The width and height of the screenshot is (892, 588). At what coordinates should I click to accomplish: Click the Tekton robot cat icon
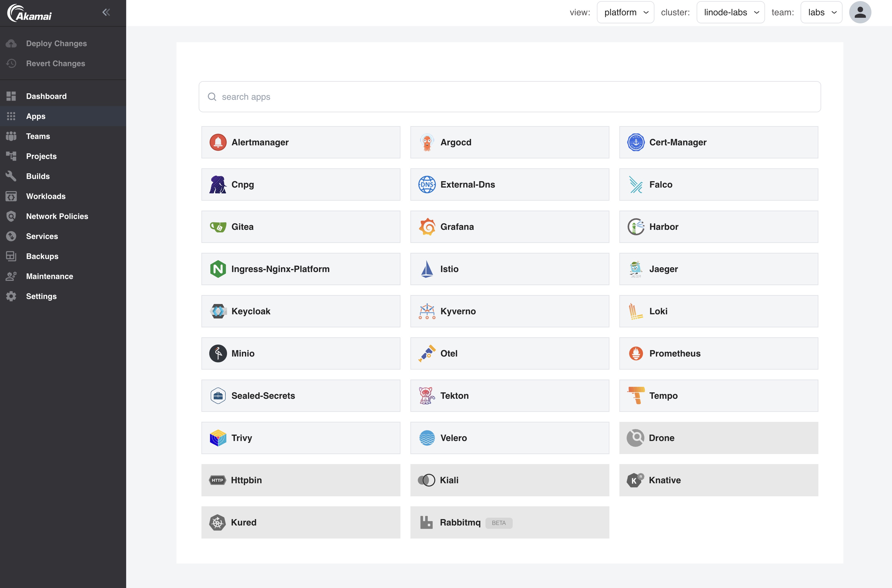[x=427, y=396]
